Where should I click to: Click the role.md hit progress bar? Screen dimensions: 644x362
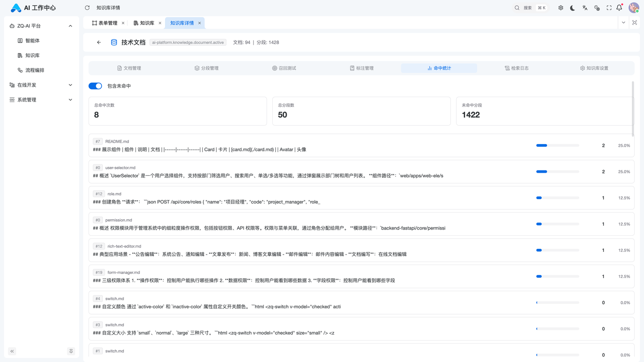point(558,198)
